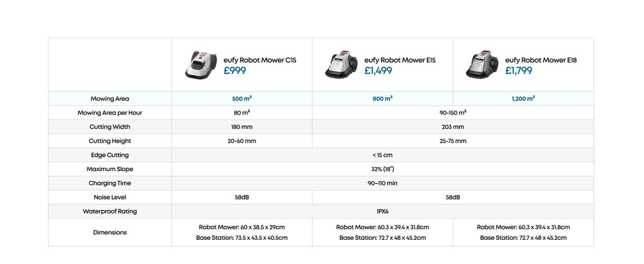644x264 pixels.
Task: Click the 58dB value under E15 and E18
Action: (x=453, y=197)
